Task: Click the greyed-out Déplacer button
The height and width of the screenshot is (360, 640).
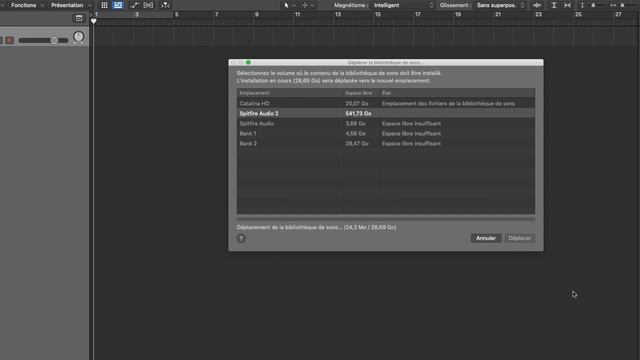Action: [x=520, y=238]
